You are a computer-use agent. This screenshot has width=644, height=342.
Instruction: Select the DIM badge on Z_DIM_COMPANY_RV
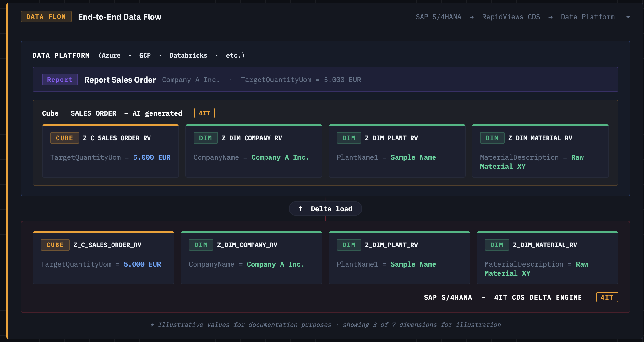tap(206, 138)
